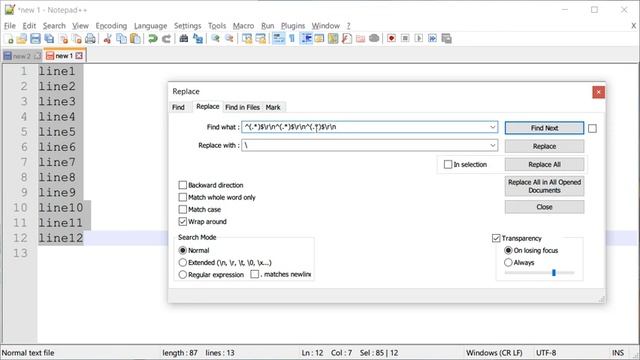Open the Document Map toolbar icon

(333, 39)
